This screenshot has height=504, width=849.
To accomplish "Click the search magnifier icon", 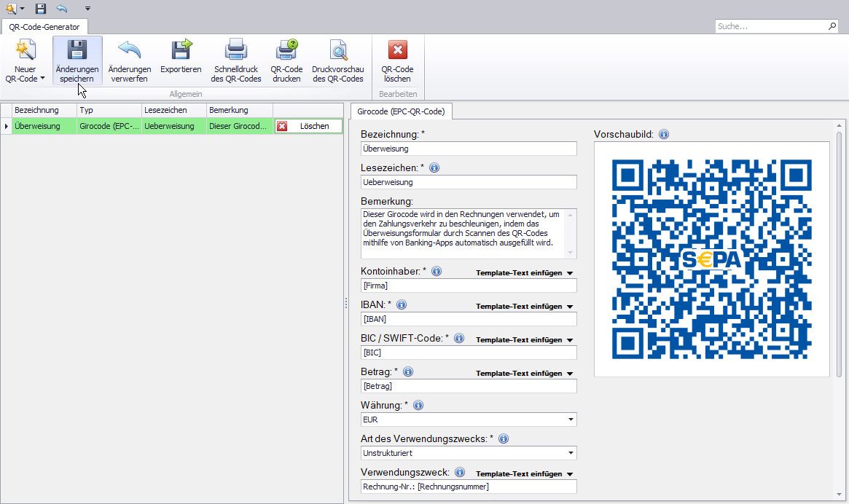I will 832,26.
